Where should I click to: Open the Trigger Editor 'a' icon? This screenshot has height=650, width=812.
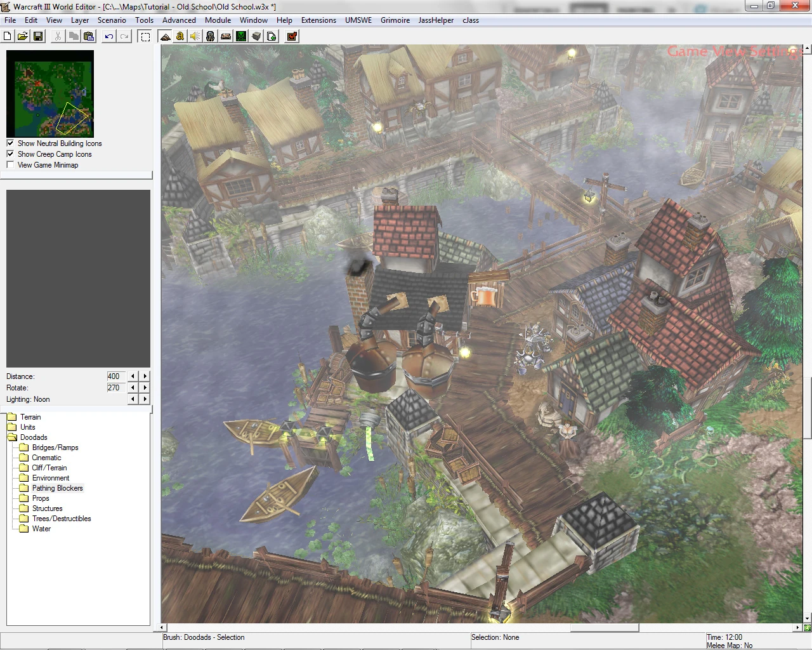click(180, 36)
